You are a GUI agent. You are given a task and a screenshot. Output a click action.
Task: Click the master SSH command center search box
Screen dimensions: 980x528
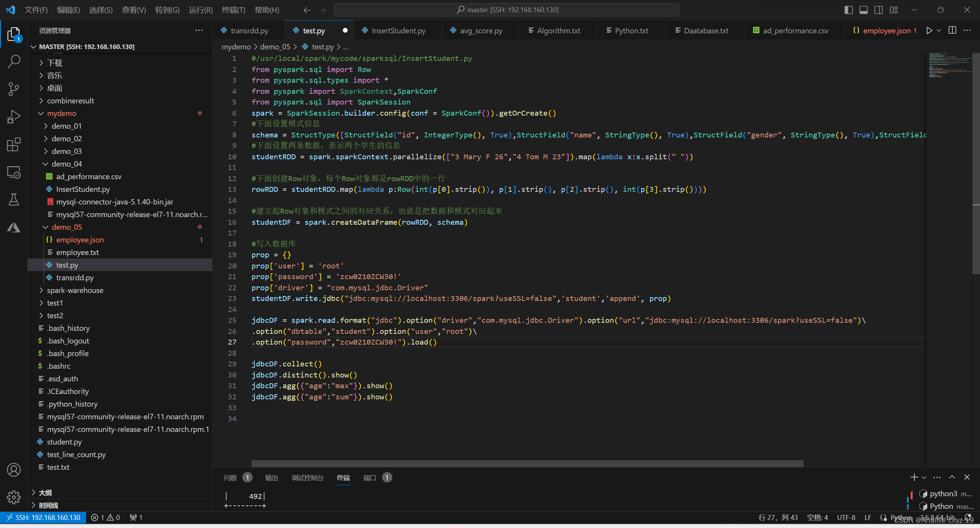507,10
